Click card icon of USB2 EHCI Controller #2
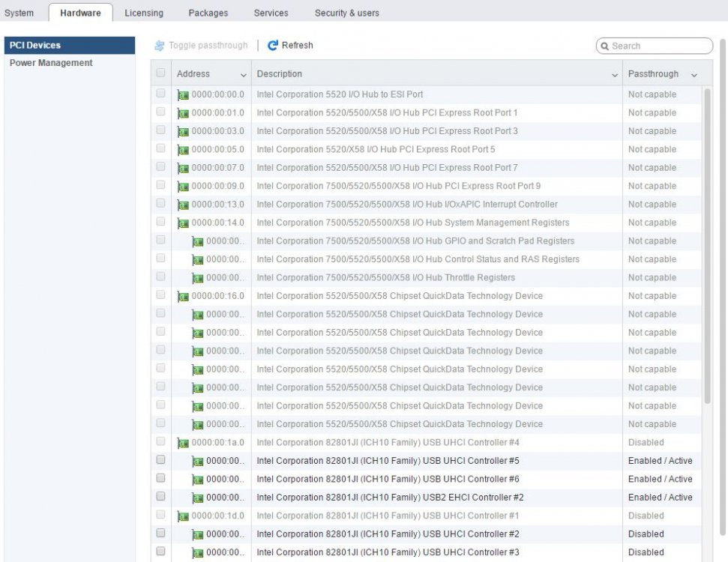Screen dimensions: 728x562 click(198, 498)
